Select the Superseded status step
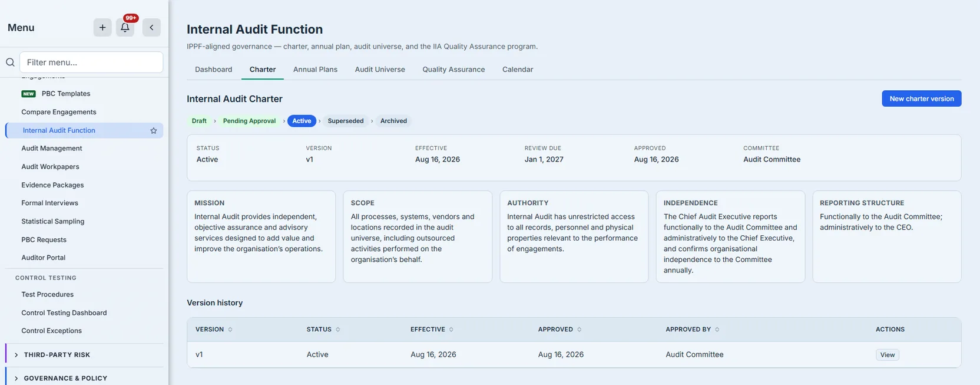The height and width of the screenshot is (385, 980). point(346,121)
